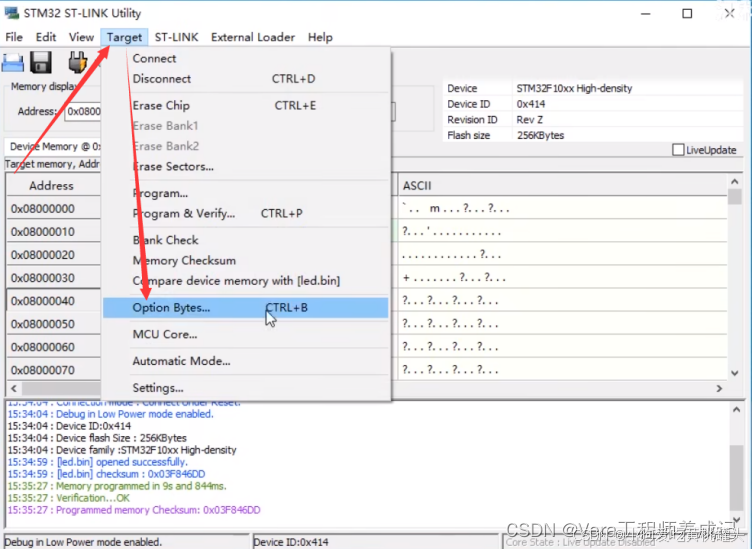752x549 pixels.
Task: Select Automatic Mode... menu entry
Action: [246, 361]
